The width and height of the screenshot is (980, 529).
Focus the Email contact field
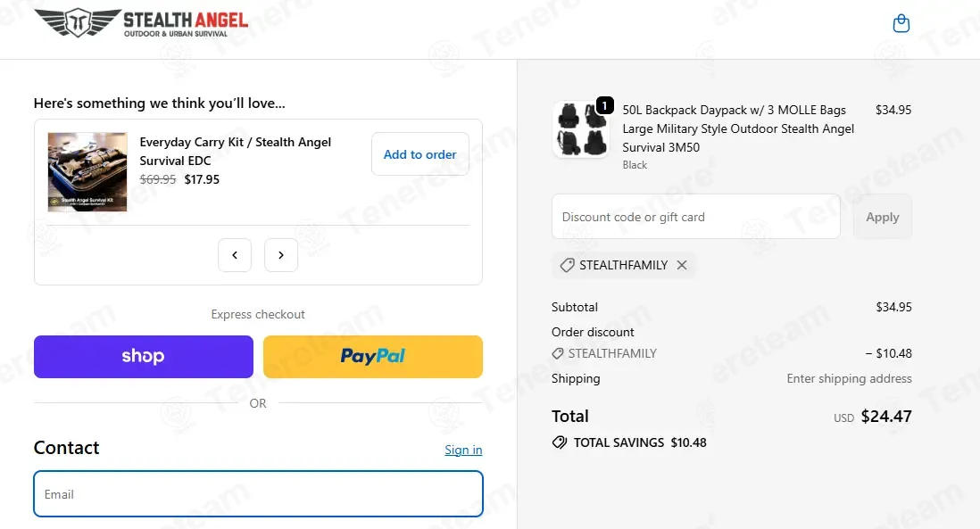click(x=258, y=494)
